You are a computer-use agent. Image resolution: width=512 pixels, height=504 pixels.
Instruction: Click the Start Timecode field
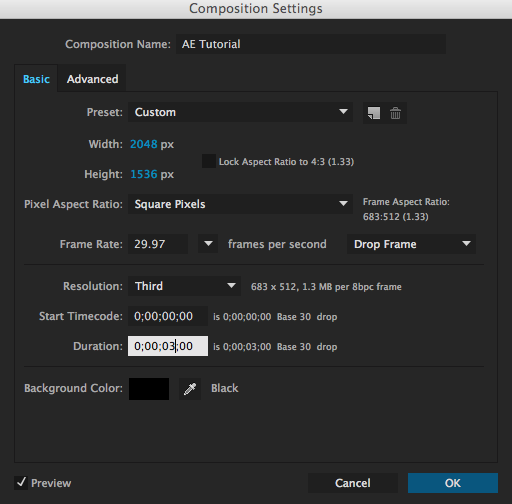pos(168,316)
